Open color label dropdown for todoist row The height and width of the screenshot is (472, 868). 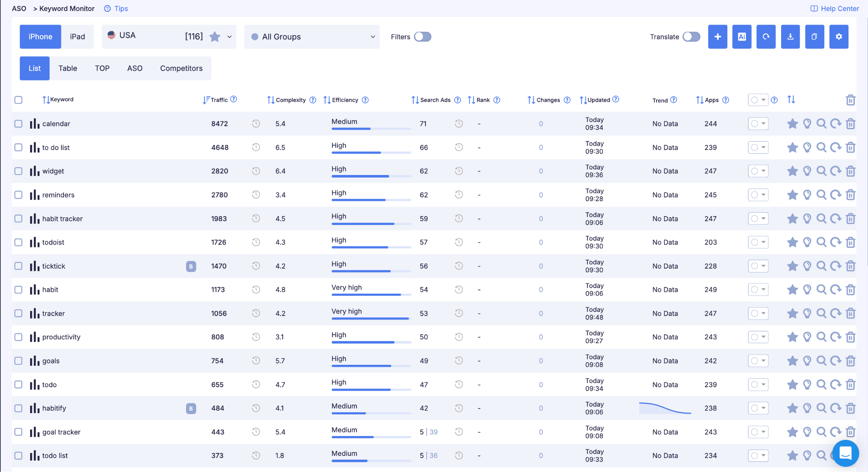[x=758, y=242]
